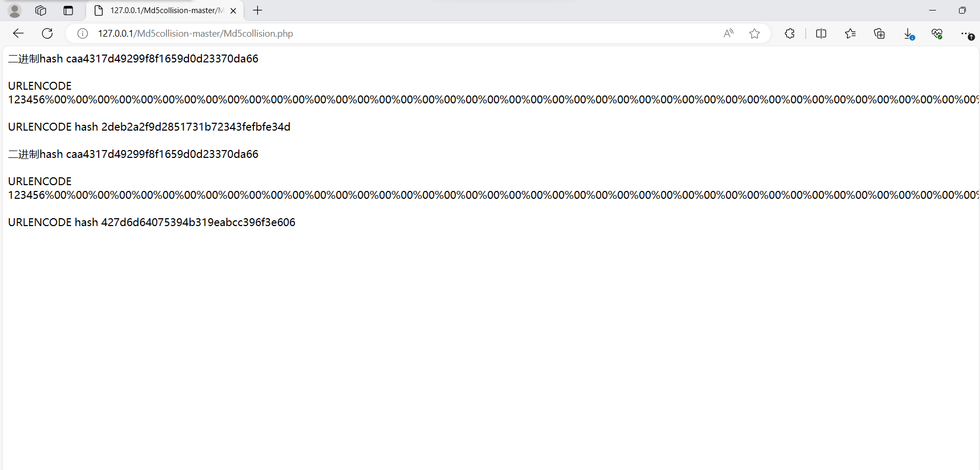The width and height of the screenshot is (980, 470).
Task: Open Settings and more menu
Action: click(x=967, y=34)
